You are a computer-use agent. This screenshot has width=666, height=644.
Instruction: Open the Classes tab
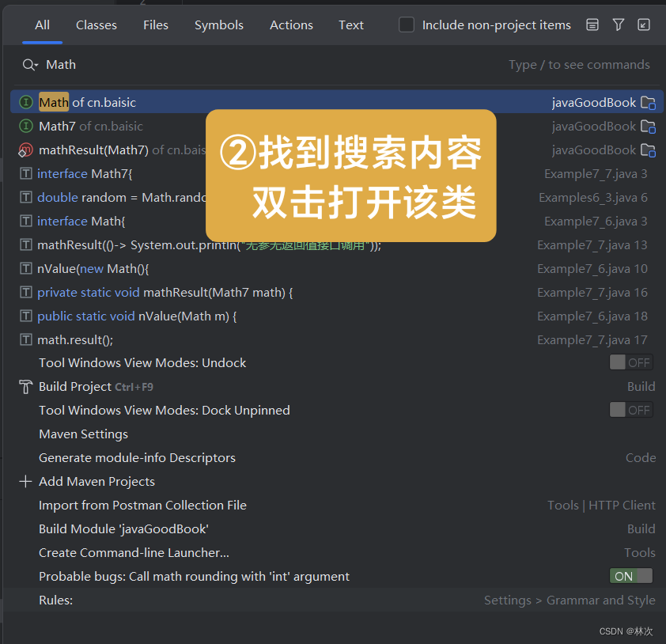(x=96, y=25)
